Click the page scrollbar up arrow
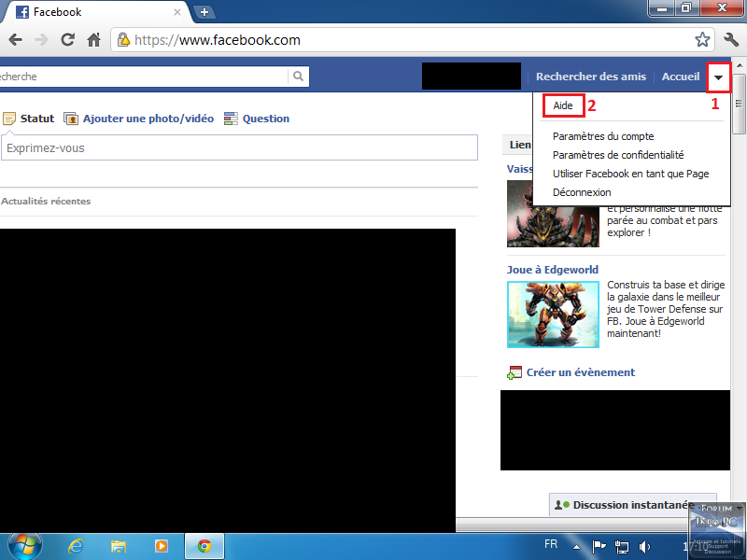This screenshot has width=747, height=560. [x=739, y=64]
